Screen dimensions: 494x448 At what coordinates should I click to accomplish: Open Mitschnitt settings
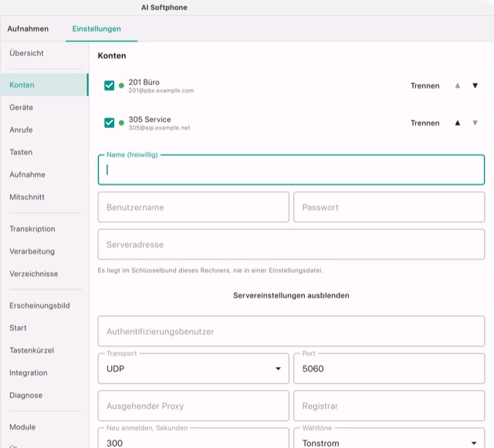click(45, 197)
